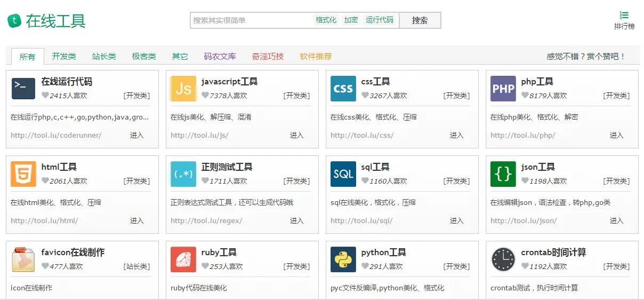This screenshot has width=644, height=300.
Task: Click the 格式化 quick link
Action: coord(326,20)
